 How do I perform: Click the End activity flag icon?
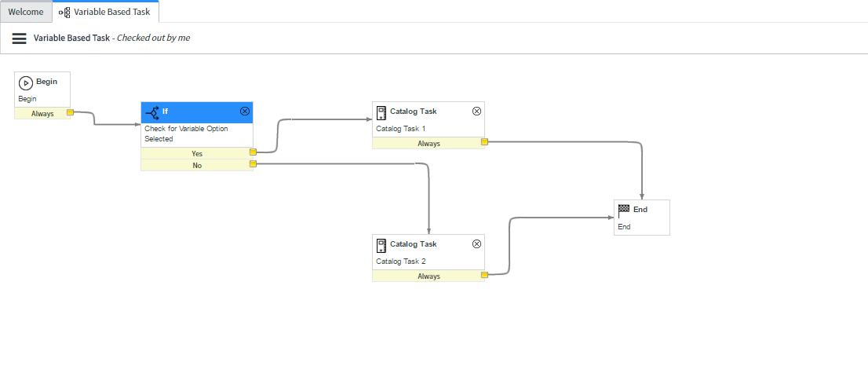624,210
